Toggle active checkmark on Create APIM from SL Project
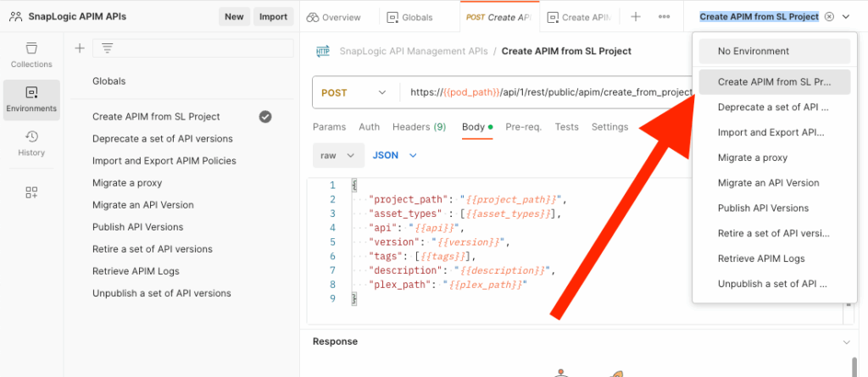 point(265,117)
